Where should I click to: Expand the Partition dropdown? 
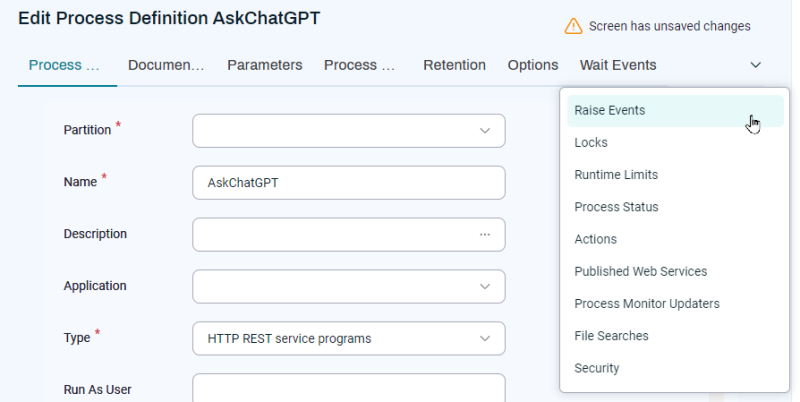(484, 130)
